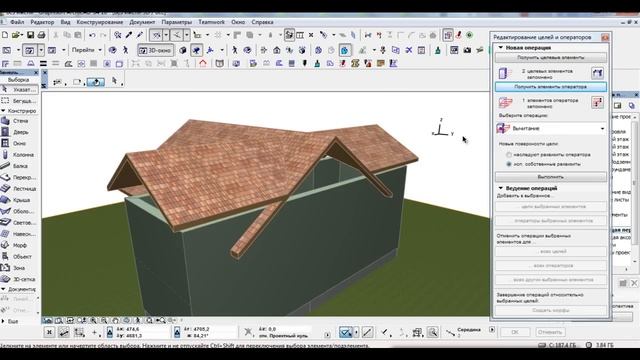This screenshot has height=360, width=640.
Task: Open the Вычитание operation dropdown
Action: coord(551,129)
